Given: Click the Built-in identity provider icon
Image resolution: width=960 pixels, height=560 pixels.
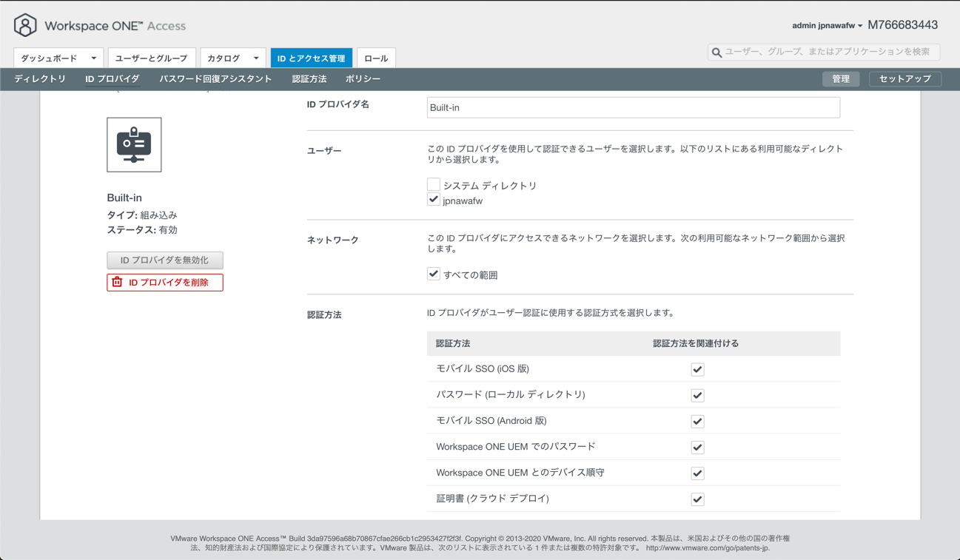Looking at the screenshot, I should click(x=134, y=145).
